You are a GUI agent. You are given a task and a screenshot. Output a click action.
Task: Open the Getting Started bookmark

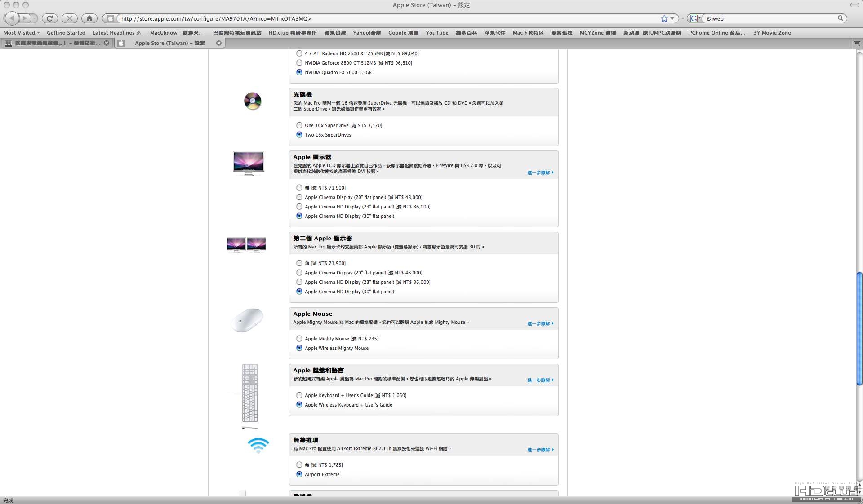(66, 33)
